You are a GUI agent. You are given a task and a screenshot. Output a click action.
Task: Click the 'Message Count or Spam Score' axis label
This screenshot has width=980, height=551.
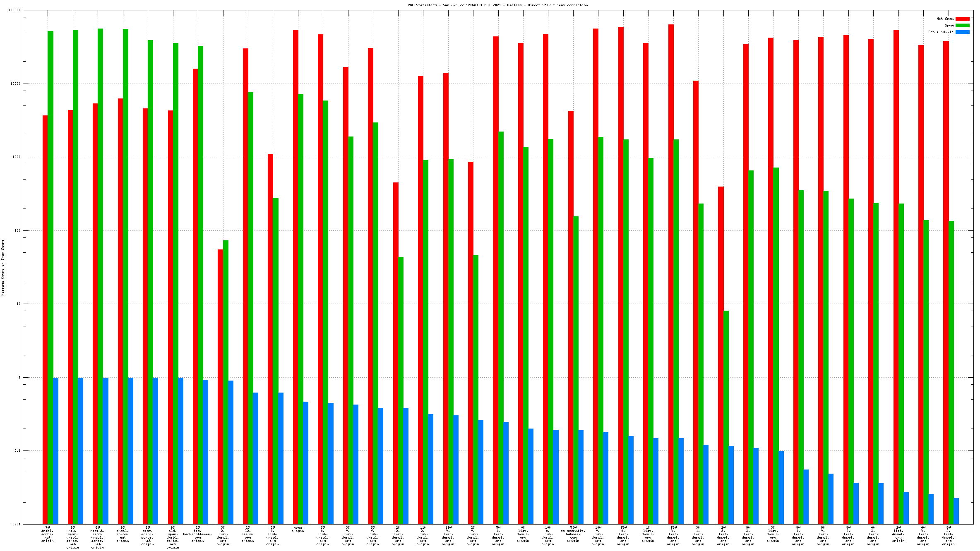click(x=2, y=267)
